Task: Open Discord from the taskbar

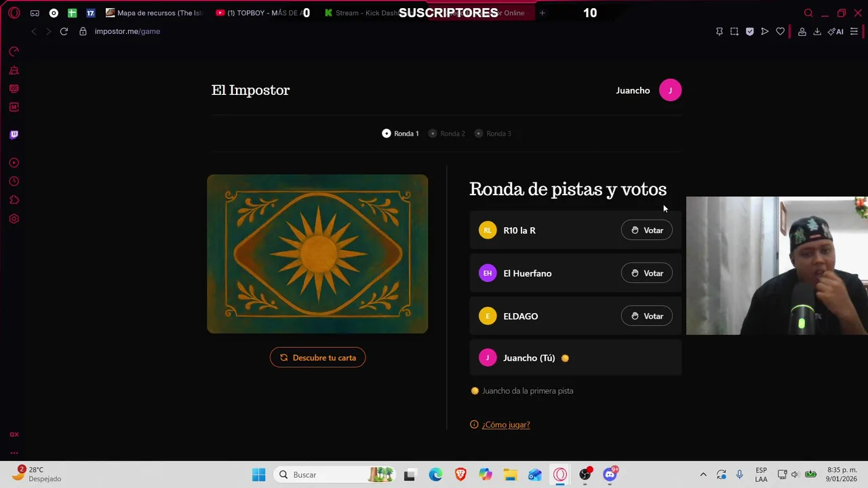Action: pyautogui.click(x=610, y=474)
